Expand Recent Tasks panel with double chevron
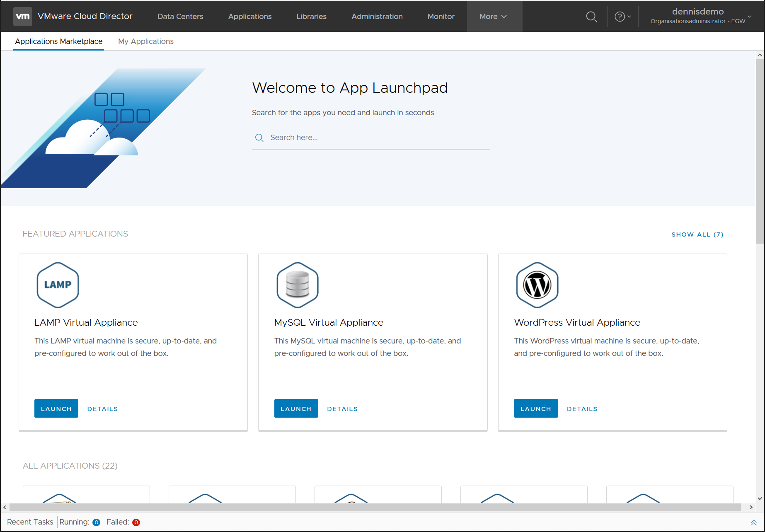 (754, 522)
